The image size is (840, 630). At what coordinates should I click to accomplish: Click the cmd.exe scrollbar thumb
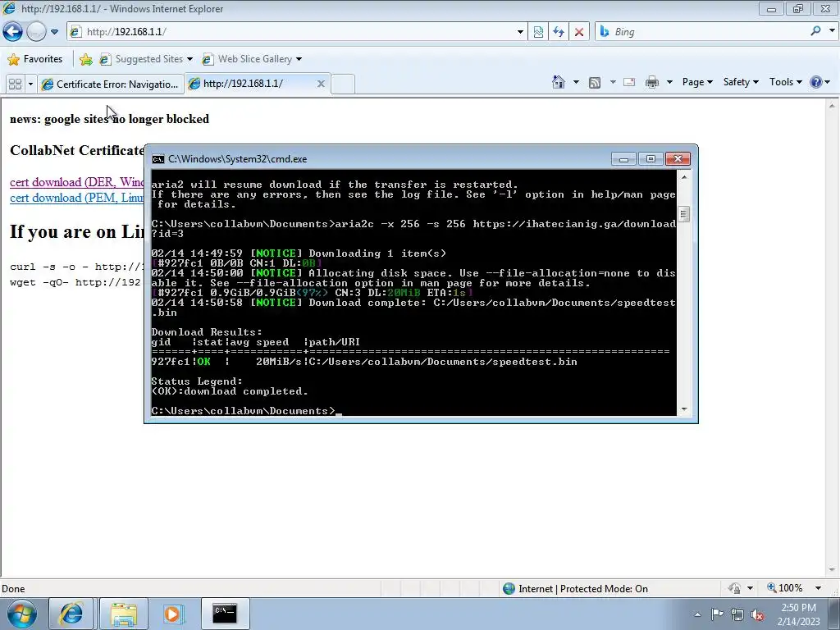coord(683,214)
